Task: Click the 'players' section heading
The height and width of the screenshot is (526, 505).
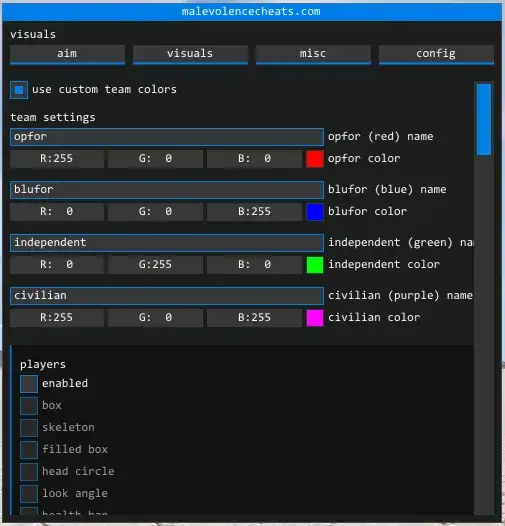Action: click(43, 365)
